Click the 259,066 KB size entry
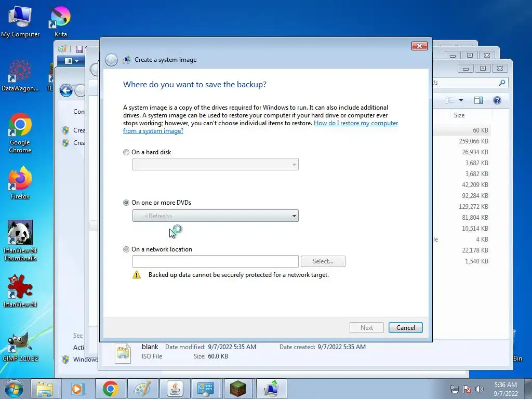 pyautogui.click(x=474, y=141)
